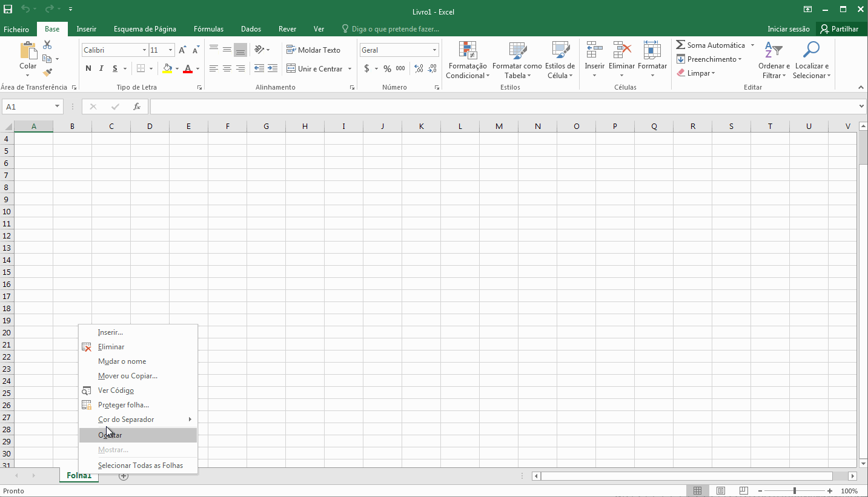This screenshot has height=497, width=868.
Task: Click the font color A icon
Action: (x=188, y=68)
